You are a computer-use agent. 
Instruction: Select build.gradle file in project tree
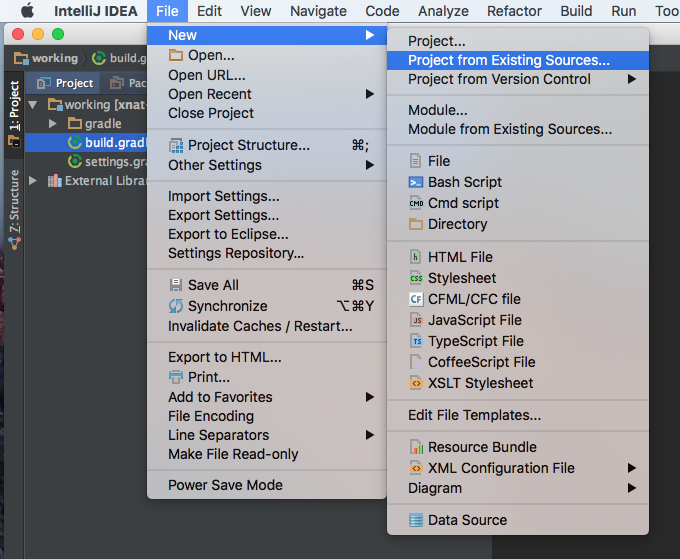[112, 143]
